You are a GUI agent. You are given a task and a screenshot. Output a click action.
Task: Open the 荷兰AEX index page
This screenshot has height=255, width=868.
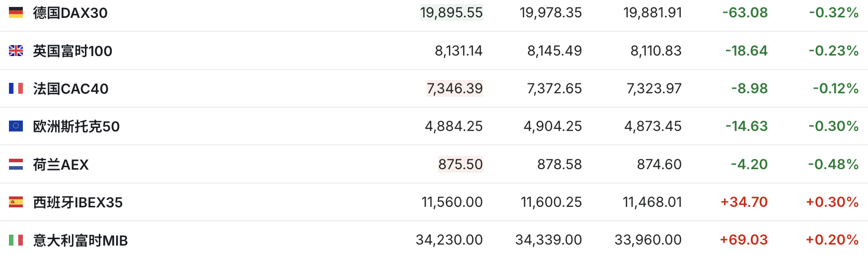[x=61, y=164]
